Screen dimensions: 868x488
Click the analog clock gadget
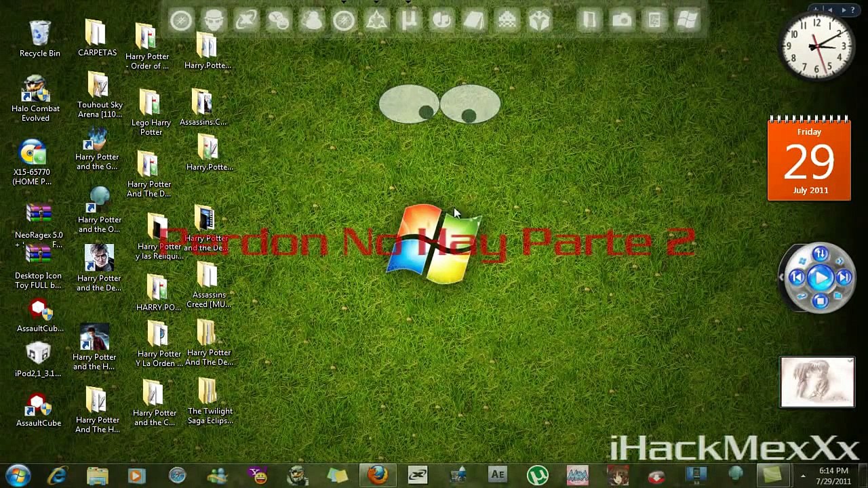pos(816,46)
